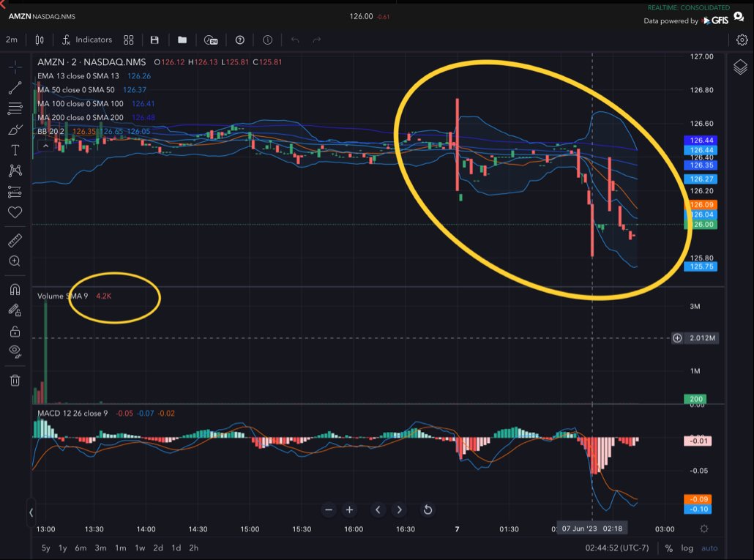Image resolution: width=754 pixels, height=560 pixels.
Task: Toggle log scale mode
Action: click(687, 548)
